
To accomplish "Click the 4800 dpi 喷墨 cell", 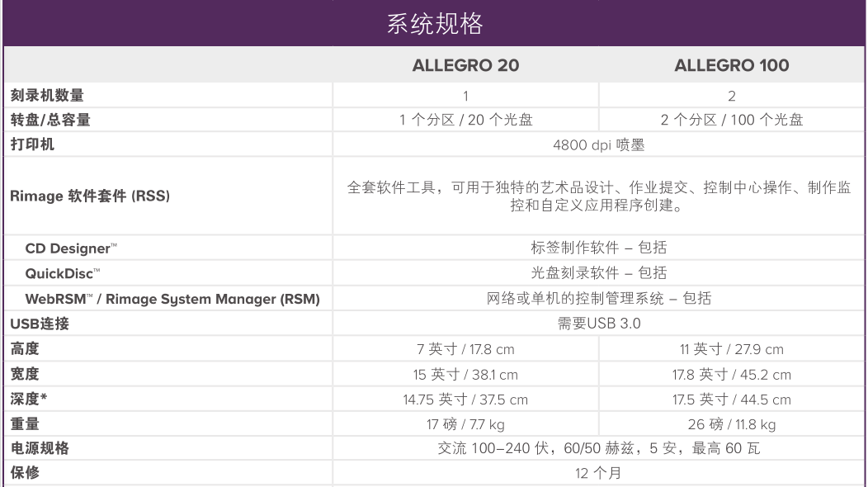I will pyautogui.click(x=598, y=145).
